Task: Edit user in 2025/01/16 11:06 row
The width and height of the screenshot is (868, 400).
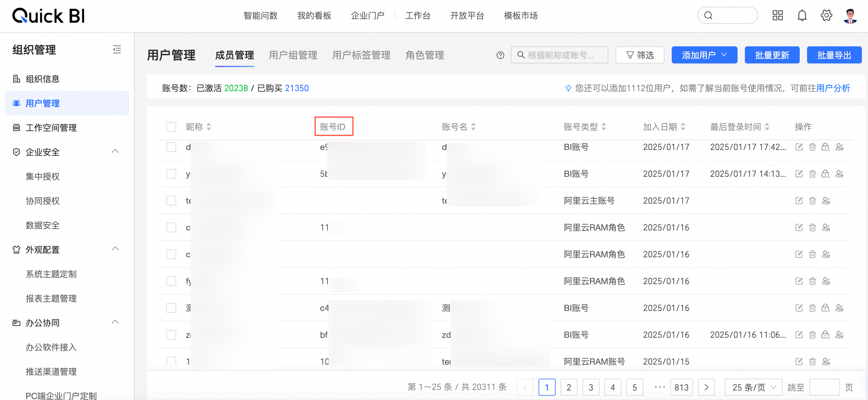Action: [x=799, y=335]
